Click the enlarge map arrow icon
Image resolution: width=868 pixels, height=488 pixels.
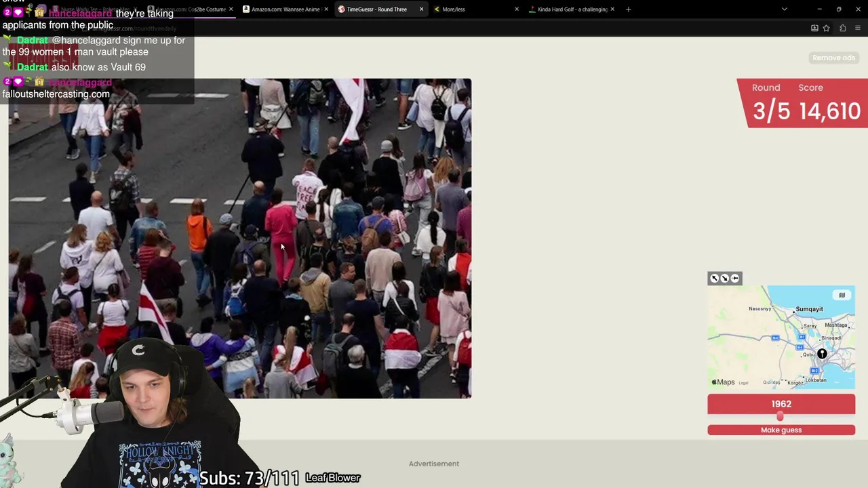[x=714, y=279]
